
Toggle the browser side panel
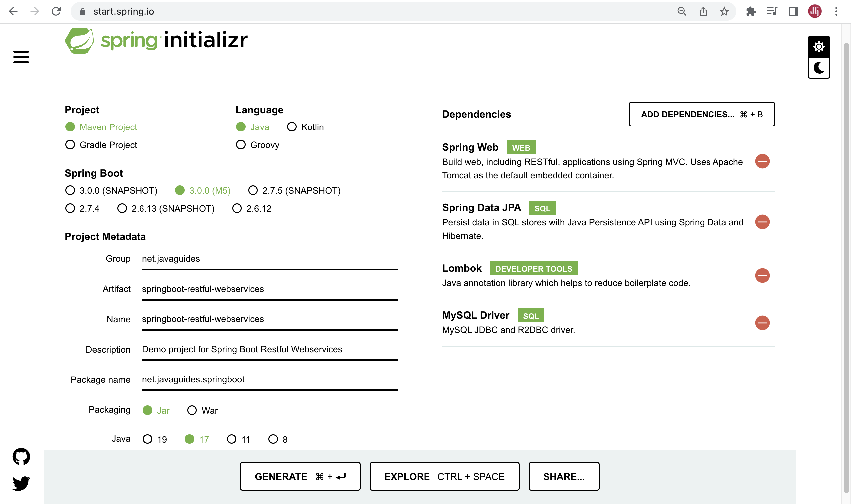(x=794, y=11)
